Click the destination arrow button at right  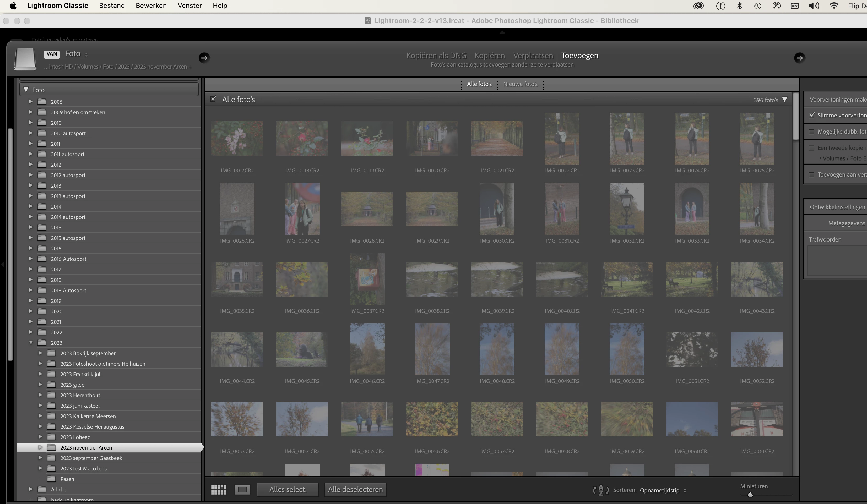click(x=799, y=58)
